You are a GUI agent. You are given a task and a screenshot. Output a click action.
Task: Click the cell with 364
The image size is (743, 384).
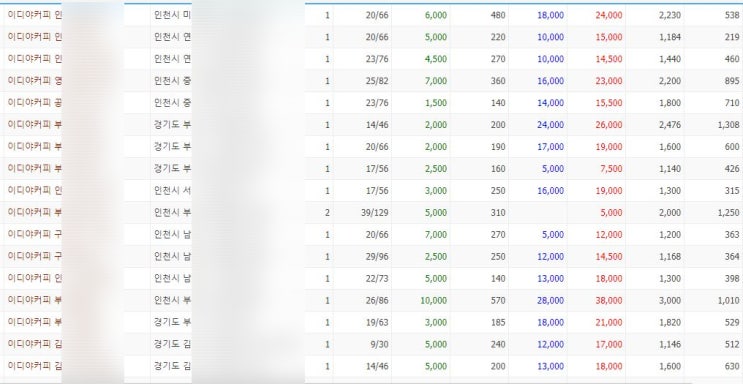pyautogui.click(x=732, y=256)
